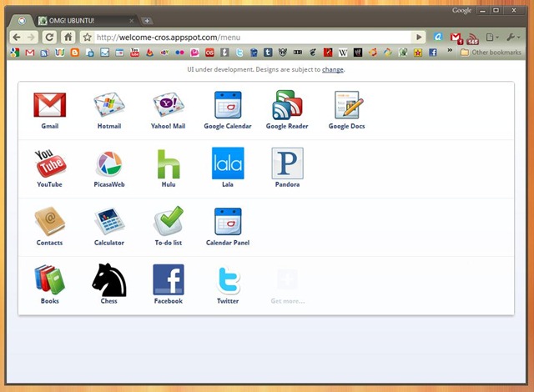
Task: Click the address bar URL field
Action: point(251,37)
